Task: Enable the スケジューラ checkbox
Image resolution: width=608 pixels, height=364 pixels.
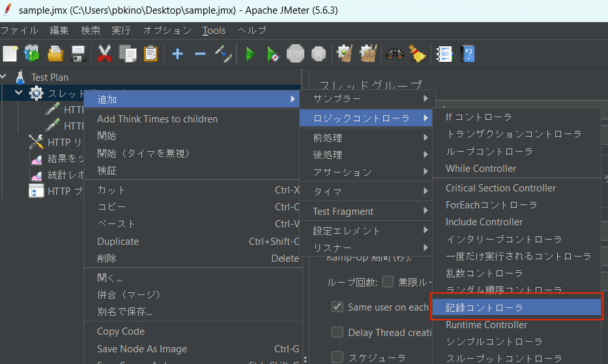Action: (x=338, y=357)
